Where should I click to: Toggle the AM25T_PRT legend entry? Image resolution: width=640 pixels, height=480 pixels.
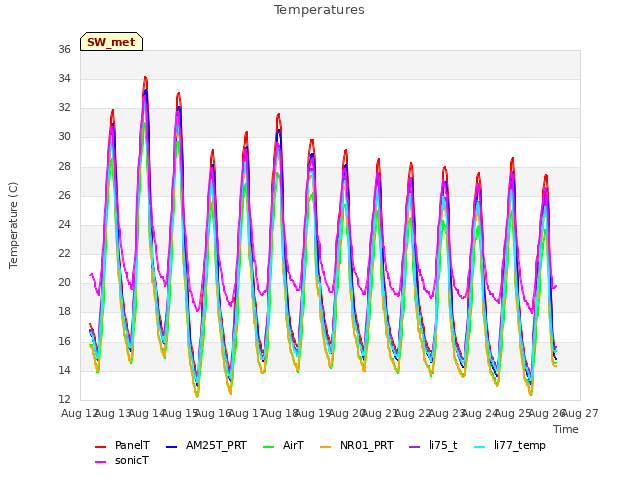(x=207, y=445)
